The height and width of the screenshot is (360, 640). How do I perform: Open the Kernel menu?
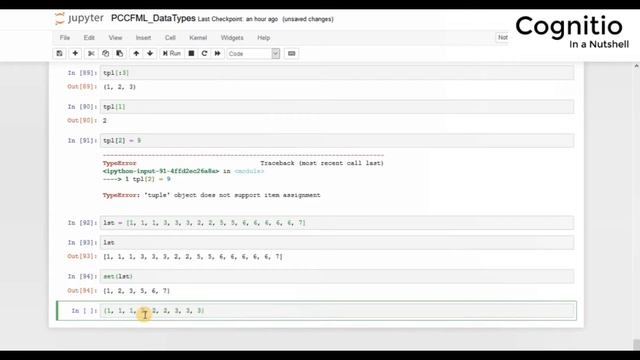point(198,38)
